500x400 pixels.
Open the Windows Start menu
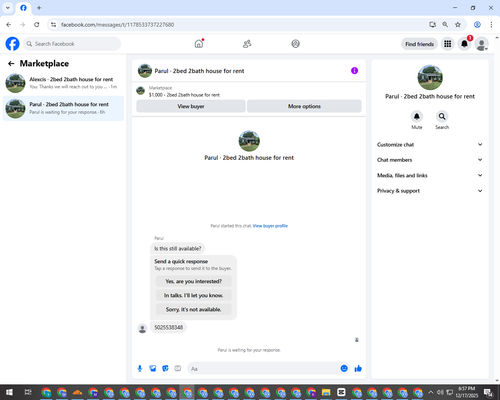point(9,392)
